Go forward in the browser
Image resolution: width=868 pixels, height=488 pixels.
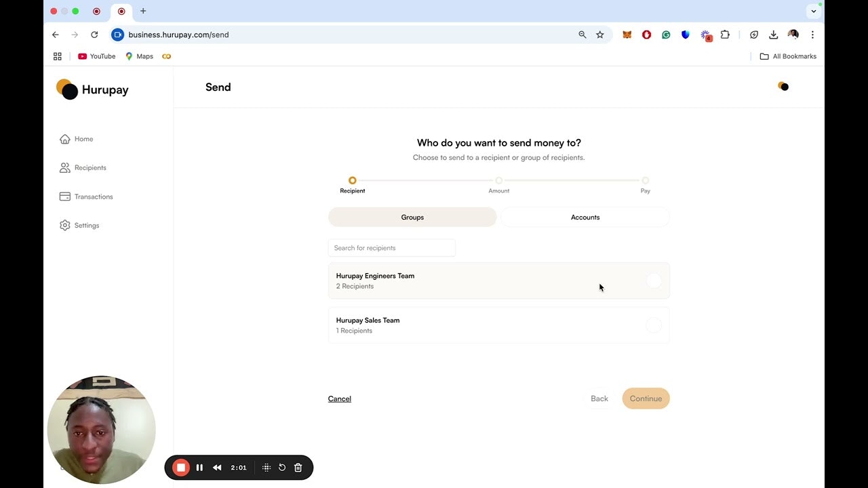tap(75, 35)
